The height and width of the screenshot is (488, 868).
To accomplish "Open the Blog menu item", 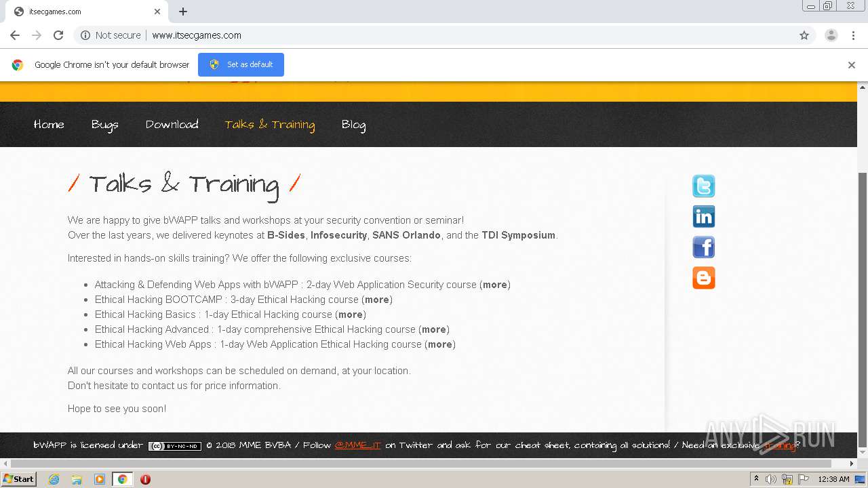I will 353,125.
